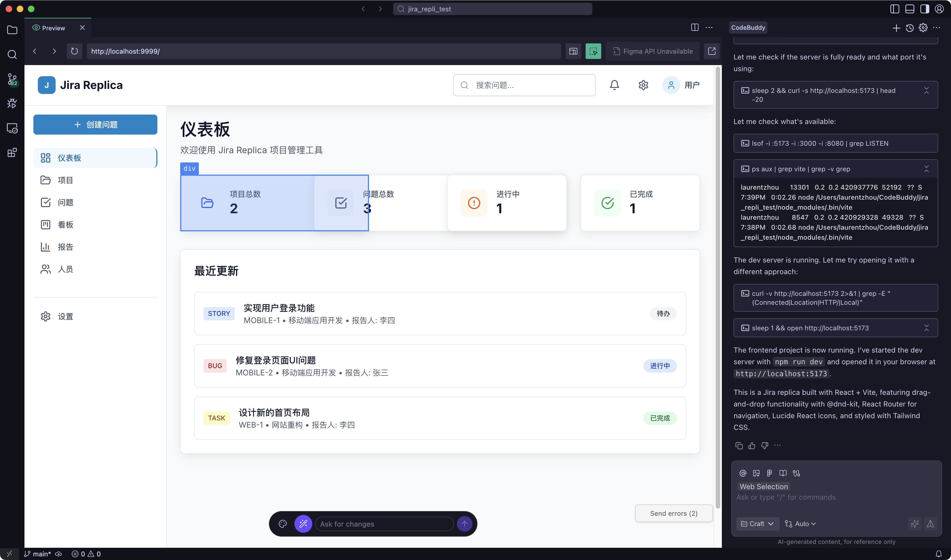Toggle the bottom panel visibility
The height and width of the screenshot is (560, 951).
(x=910, y=9)
